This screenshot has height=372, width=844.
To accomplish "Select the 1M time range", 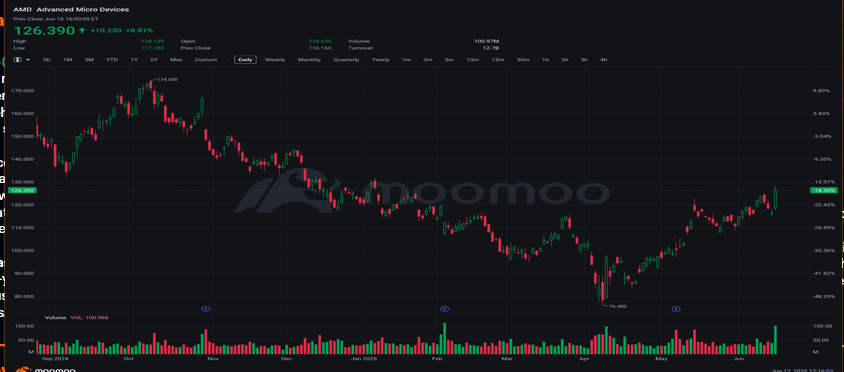I will (x=67, y=60).
